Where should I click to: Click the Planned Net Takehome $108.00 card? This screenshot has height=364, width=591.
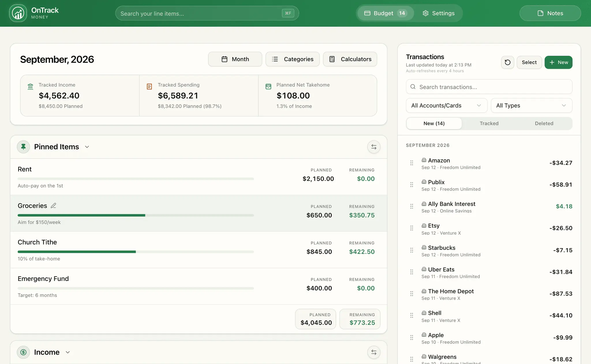pyautogui.click(x=317, y=96)
